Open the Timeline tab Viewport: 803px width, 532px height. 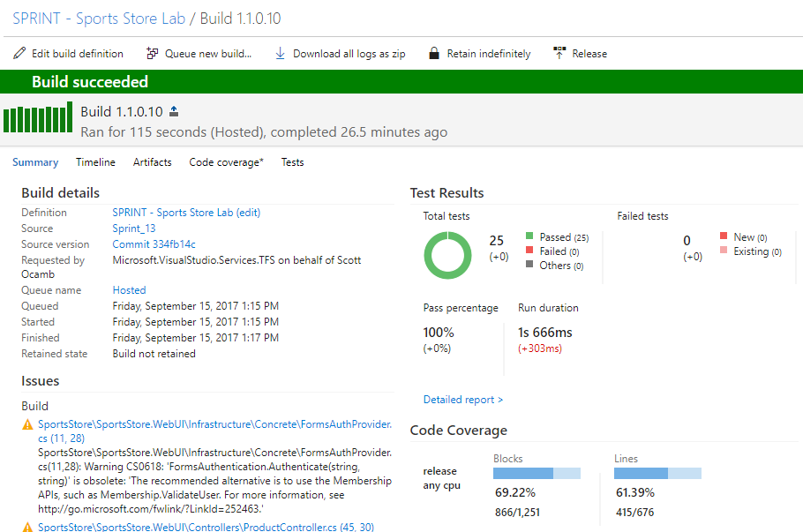96,162
